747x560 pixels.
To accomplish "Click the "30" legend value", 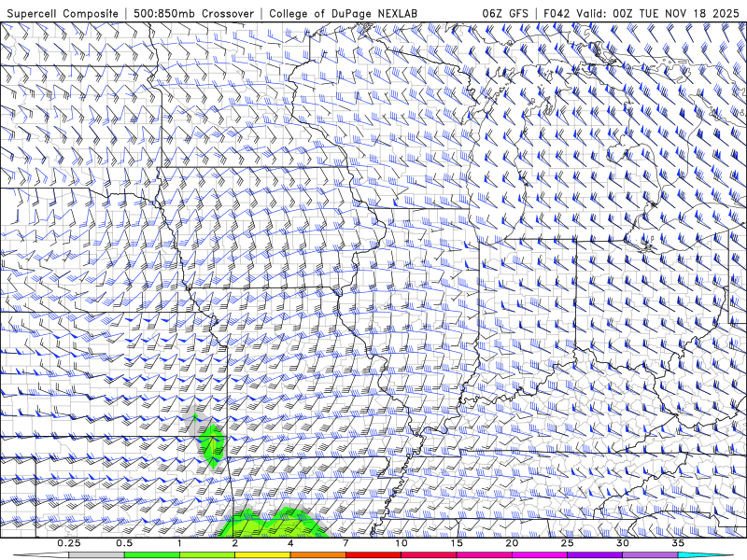I will pyautogui.click(x=623, y=543).
